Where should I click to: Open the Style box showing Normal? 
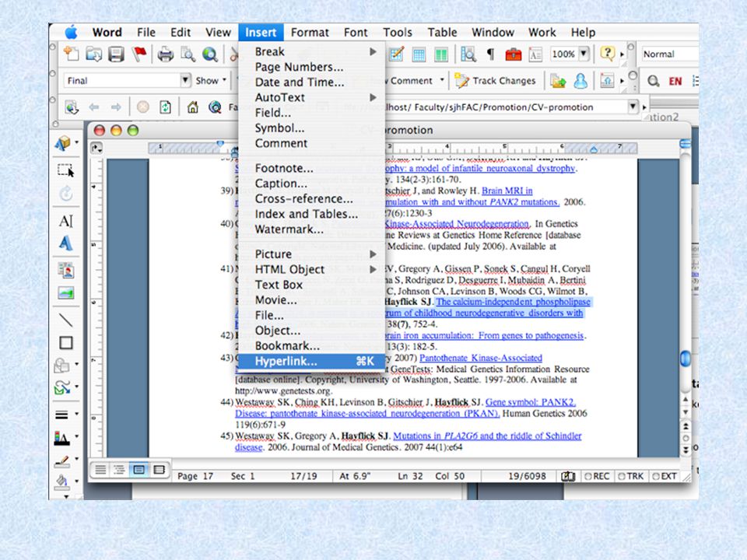(x=669, y=54)
